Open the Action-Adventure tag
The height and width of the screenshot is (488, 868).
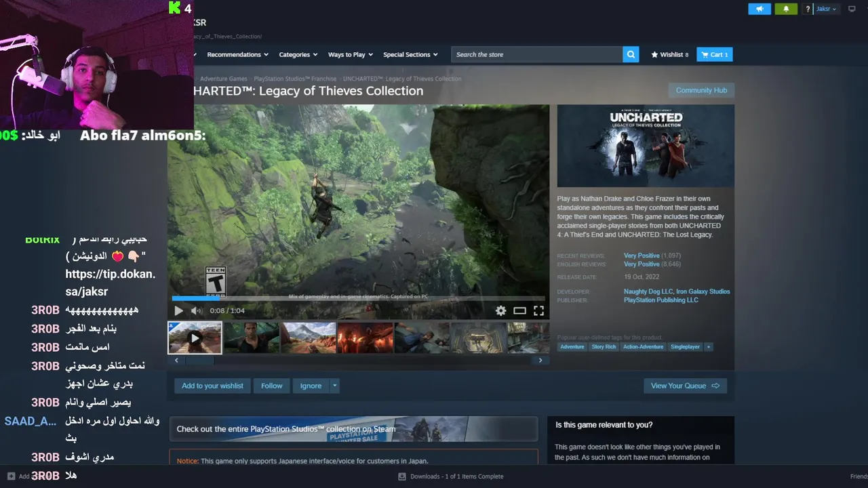click(643, 346)
